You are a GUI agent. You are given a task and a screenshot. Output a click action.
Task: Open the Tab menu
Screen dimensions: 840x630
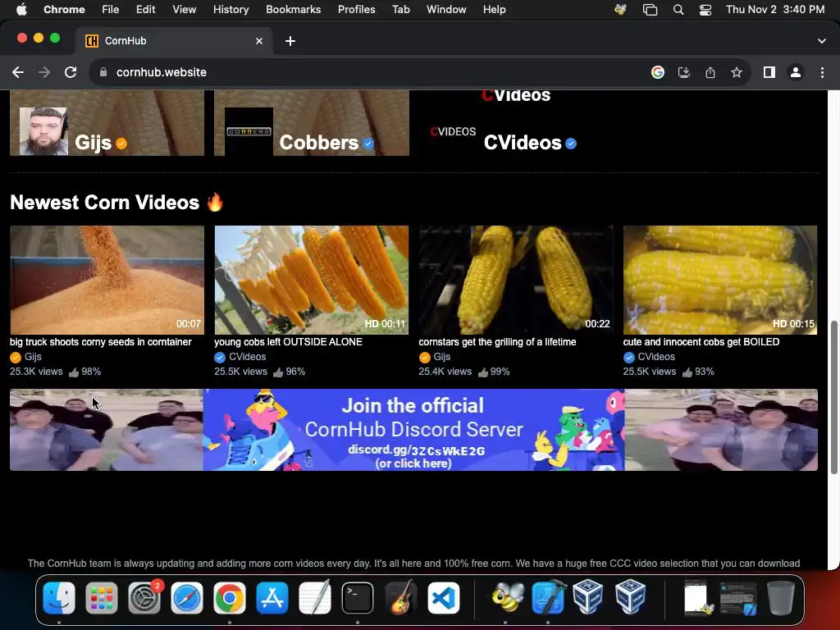tap(400, 10)
